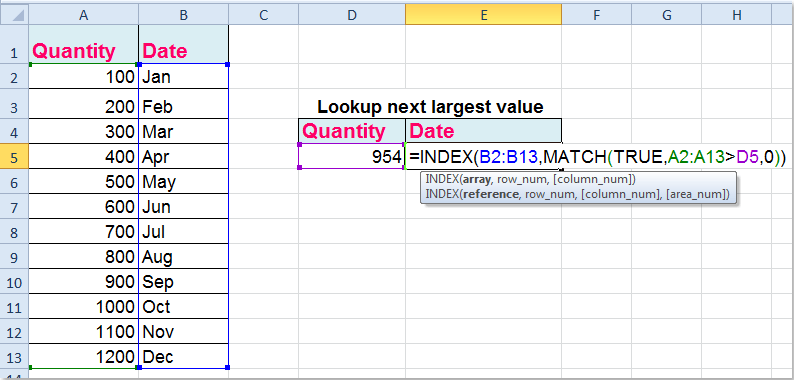The height and width of the screenshot is (380, 794).
Task: Select row 2 header
Action: [x=14, y=77]
